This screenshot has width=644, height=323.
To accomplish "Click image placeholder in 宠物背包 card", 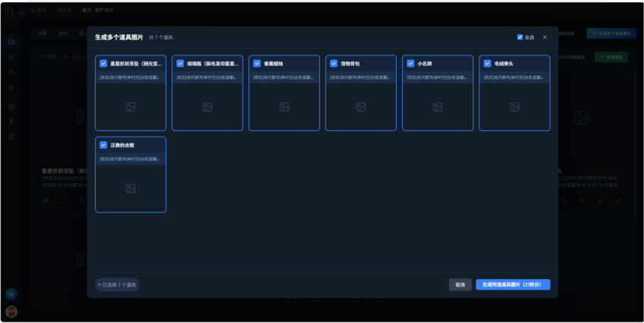I will [x=361, y=107].
